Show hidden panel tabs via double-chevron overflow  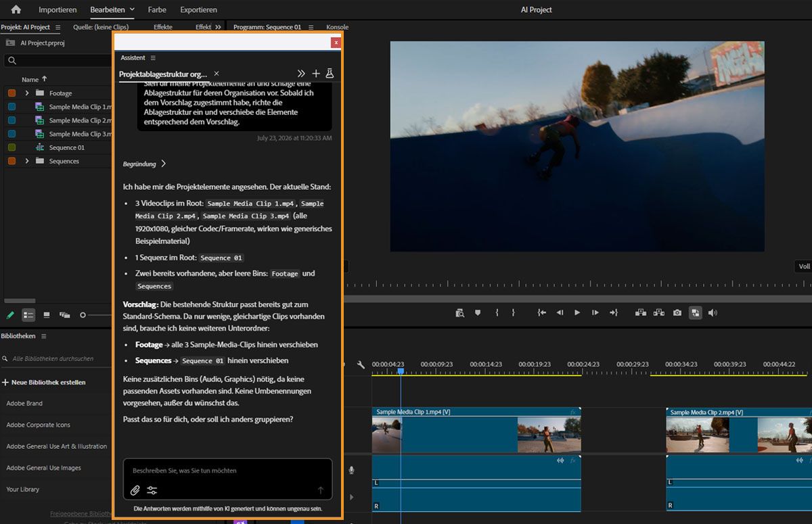218,27
